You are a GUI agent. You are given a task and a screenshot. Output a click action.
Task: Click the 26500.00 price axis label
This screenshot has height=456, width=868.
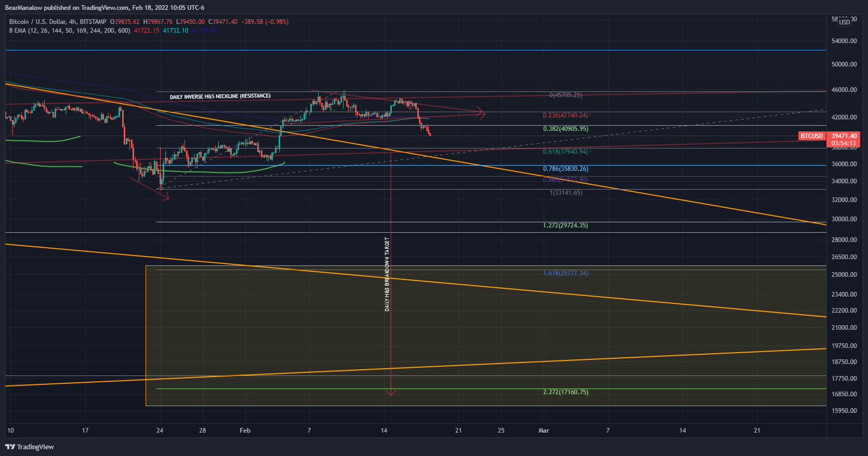tap(844, 257)
